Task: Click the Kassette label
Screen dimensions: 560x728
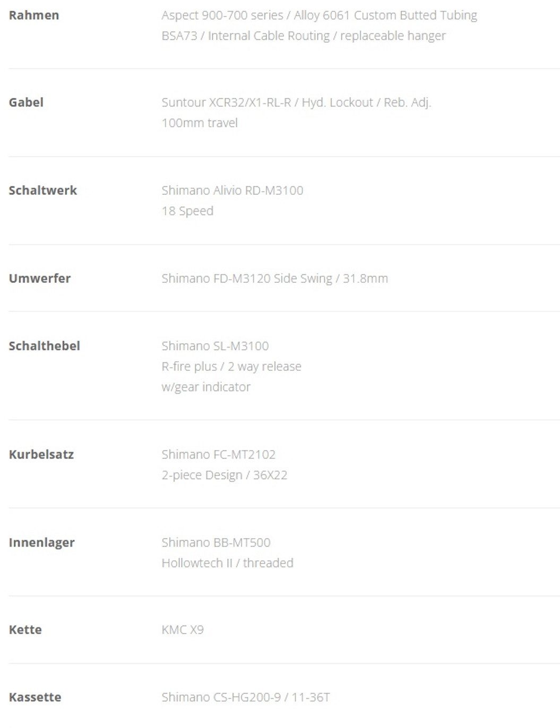Action: [35, 697]
